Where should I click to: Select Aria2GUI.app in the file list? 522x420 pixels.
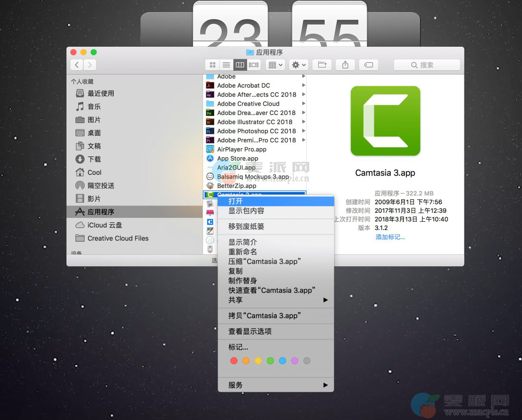click(x=255, y=167)
